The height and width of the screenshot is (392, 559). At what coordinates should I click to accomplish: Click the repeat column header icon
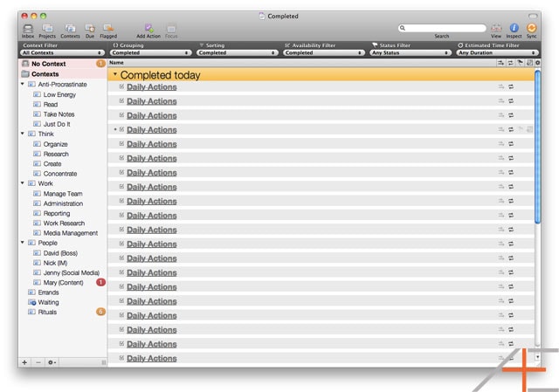510,63
